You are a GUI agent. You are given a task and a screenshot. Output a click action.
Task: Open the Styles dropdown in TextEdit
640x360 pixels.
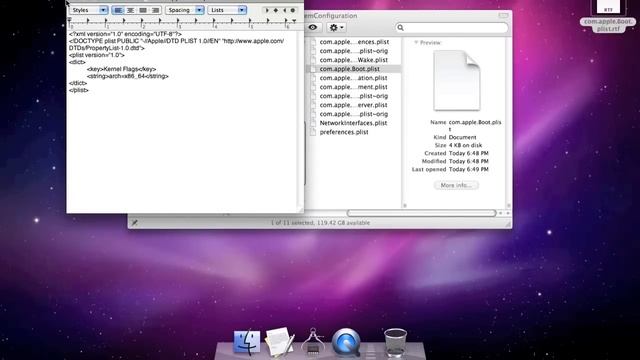pos(89,10)
